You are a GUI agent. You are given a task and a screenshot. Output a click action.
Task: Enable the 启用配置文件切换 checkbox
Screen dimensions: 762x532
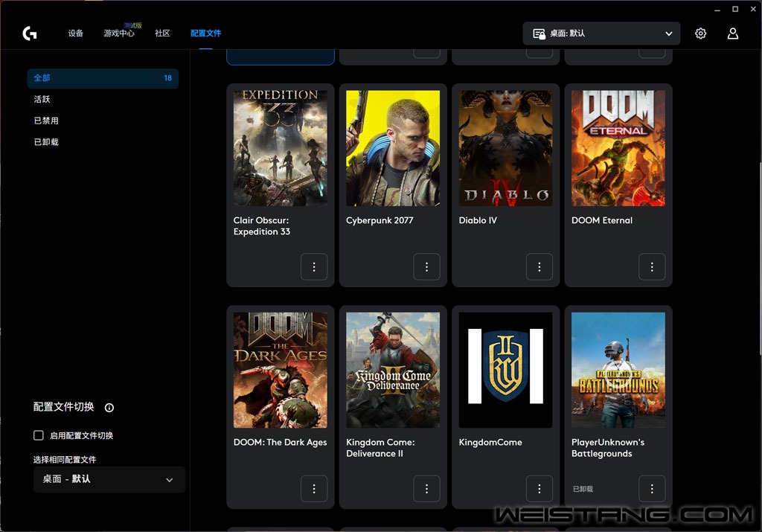[39, 435]
